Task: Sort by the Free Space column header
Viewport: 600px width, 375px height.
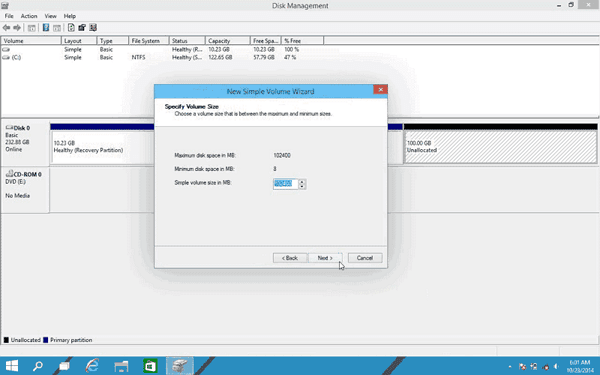Action: pyautogui.click(x=266, y=41)
